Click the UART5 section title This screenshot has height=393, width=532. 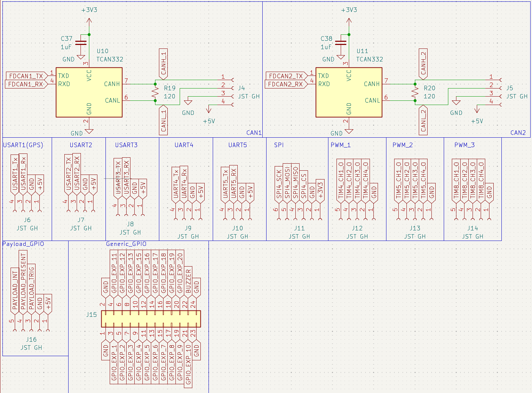click(238, 145)
